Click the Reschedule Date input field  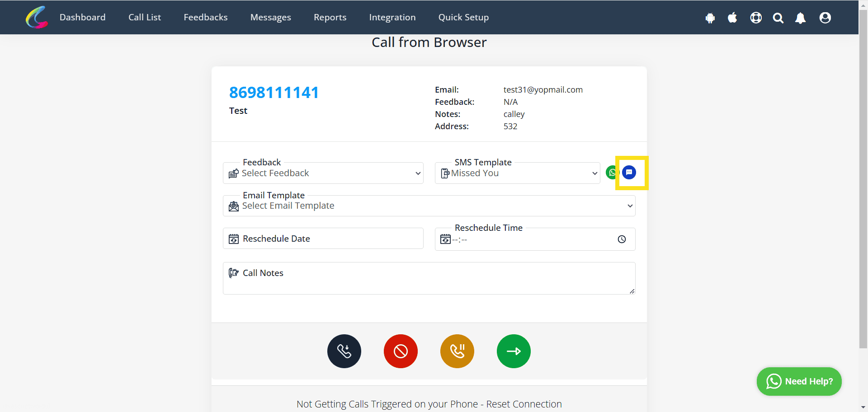pos(323,239)
